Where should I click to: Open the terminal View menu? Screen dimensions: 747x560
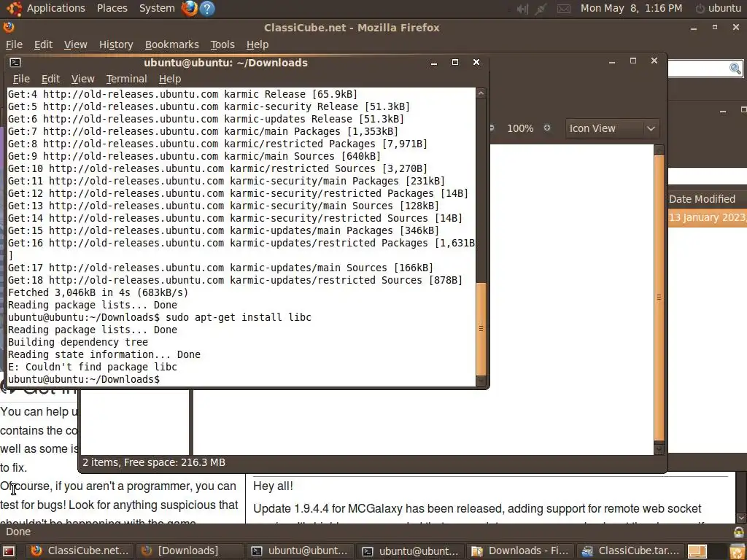[83, 79]
